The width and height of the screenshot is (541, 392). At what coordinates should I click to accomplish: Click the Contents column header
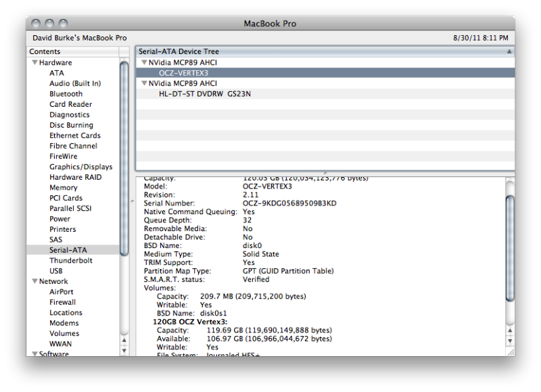pyautogui.click(x=73, y=51)
